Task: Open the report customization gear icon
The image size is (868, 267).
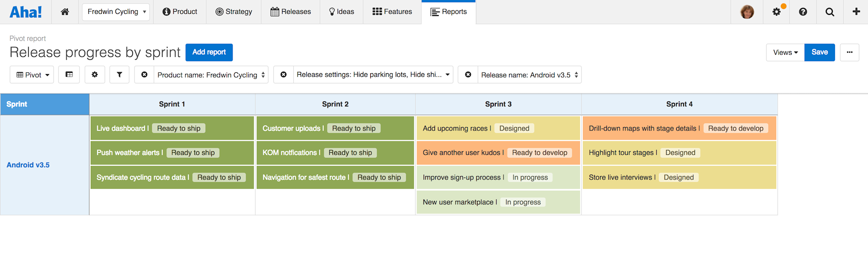Action: [x=95, y=75]
